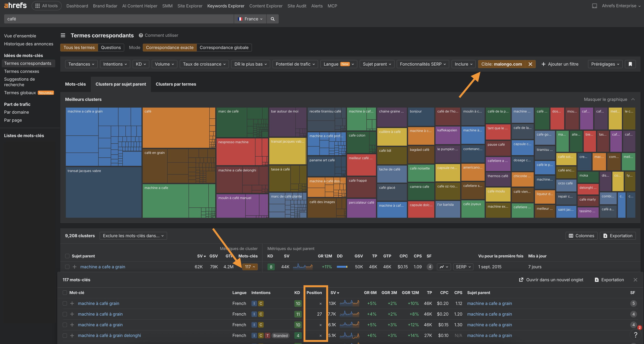The height and width of the screenshot is (344, 644).
Task: Click the 'Ouvrir dans un nouvel onglet' external link icon
Action: pyautogui.click(x=521, y=280)
